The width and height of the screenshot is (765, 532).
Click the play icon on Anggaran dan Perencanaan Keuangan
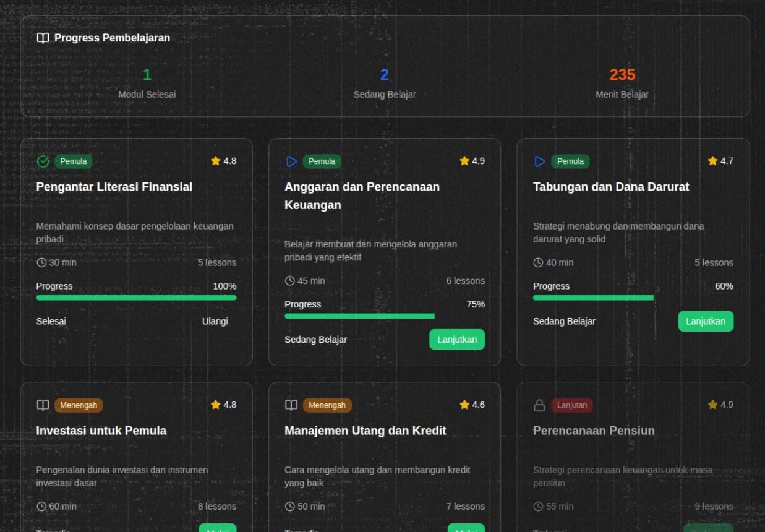[x=291, y=161]
